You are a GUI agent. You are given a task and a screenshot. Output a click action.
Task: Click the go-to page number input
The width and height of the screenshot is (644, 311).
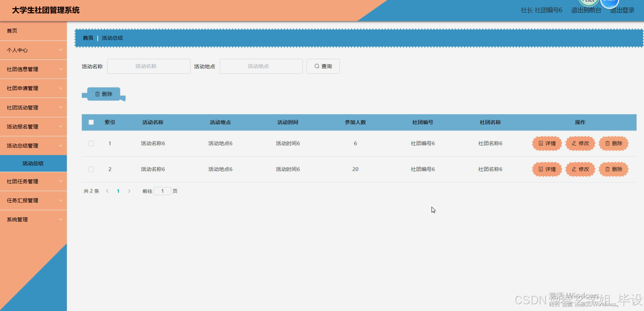pos(162,191)
